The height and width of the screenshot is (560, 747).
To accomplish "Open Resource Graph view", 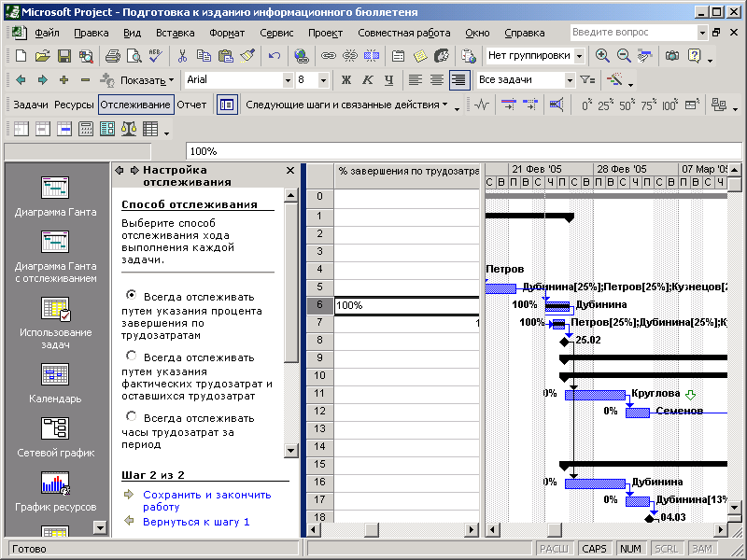I will click(55, 492).
